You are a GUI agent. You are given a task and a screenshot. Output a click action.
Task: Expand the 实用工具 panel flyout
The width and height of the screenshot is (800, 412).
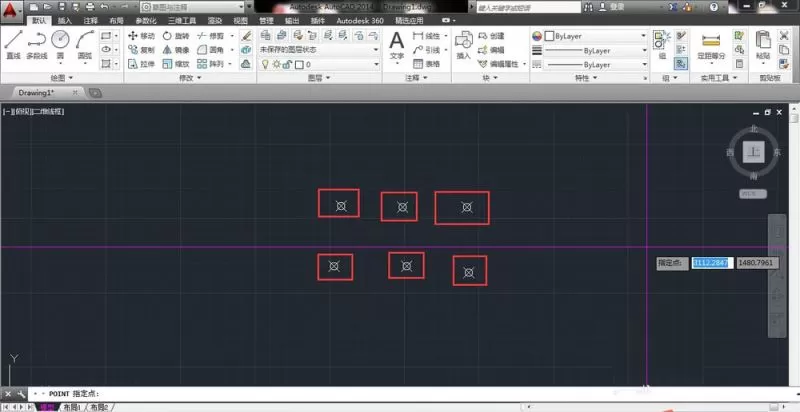717,78
